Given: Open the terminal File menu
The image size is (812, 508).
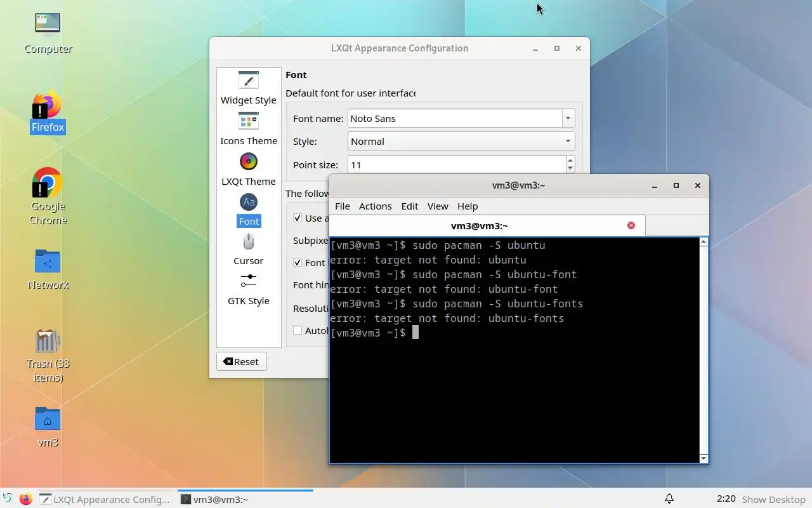Looking at the screenshot, I should pos(342,206).
